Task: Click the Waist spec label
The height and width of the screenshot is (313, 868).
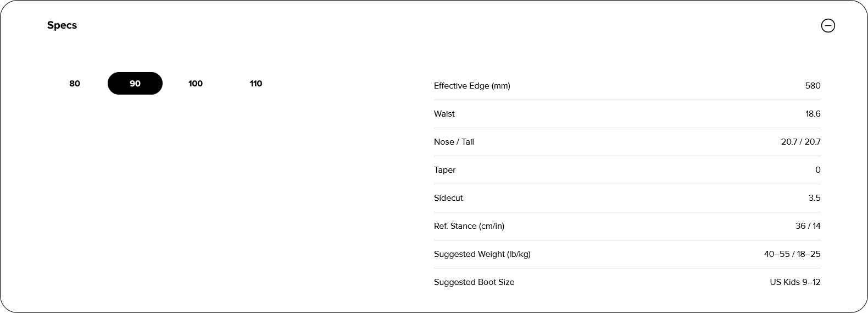Action: pos(444,114)
